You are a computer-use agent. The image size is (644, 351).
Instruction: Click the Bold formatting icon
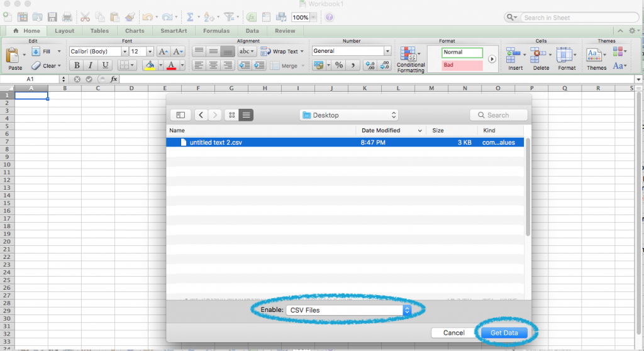[x=77, y=65]
